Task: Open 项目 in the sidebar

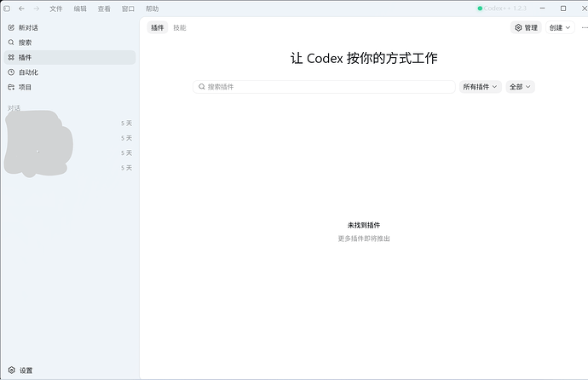Action: (70, 87)
